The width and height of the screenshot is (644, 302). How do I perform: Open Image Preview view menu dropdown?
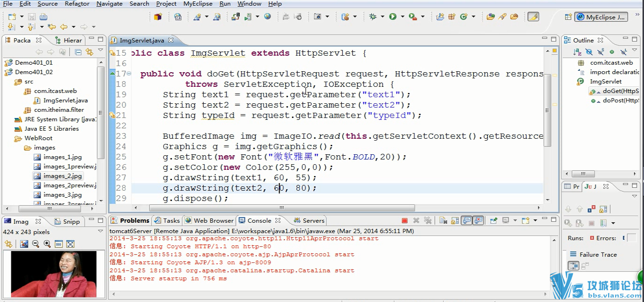[100, 231]
